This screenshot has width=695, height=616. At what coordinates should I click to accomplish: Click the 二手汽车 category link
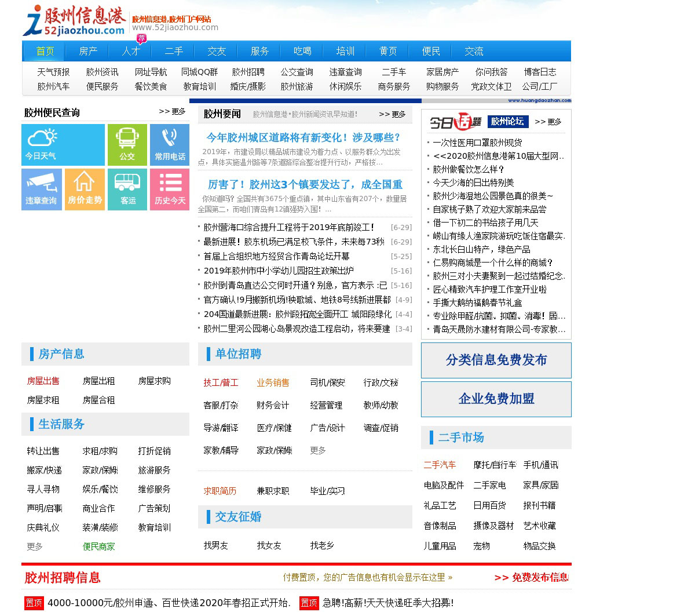[x=440, y=465]
